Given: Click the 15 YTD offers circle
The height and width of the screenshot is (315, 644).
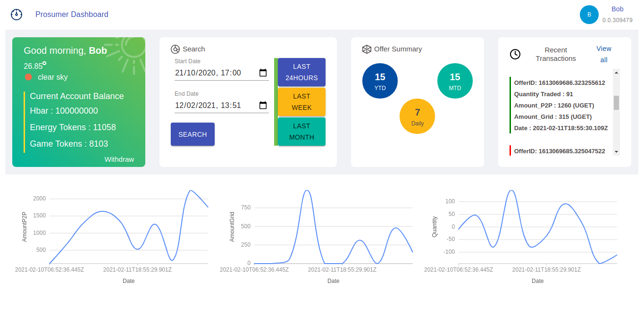Looking at the screenshot, I should pos(380,81).
